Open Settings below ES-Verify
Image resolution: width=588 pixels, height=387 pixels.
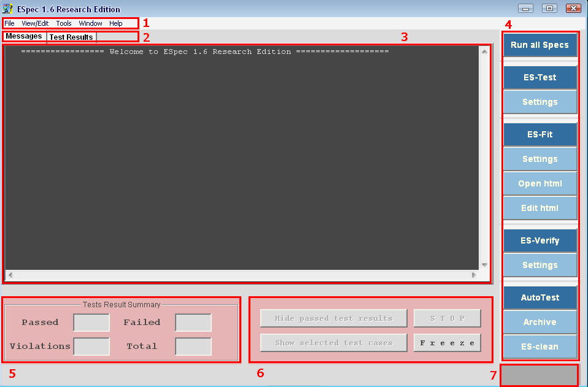click(540, 265)
